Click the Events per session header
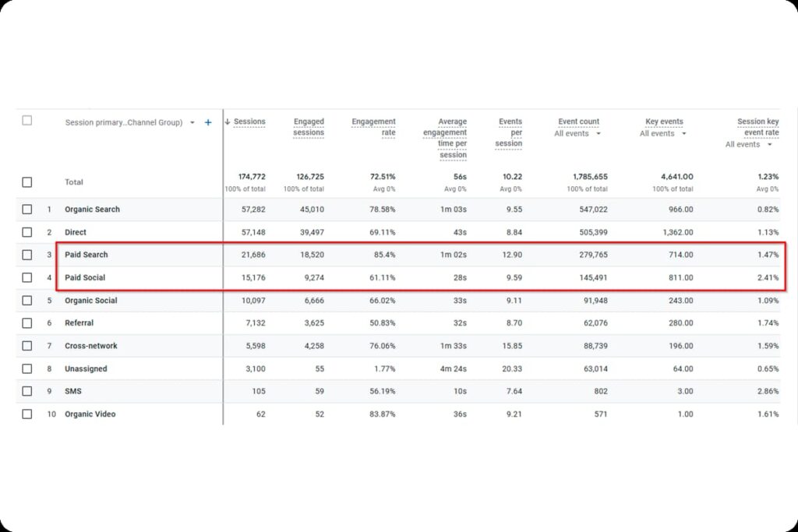798x532 pixels. coord(510,132)
